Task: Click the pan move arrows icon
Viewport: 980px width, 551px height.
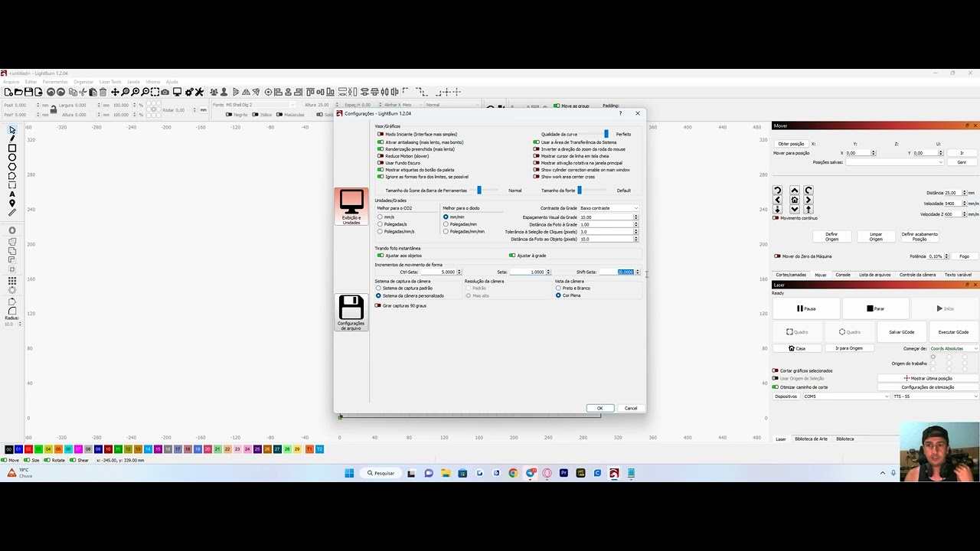Action: click(x=115, y=92)
